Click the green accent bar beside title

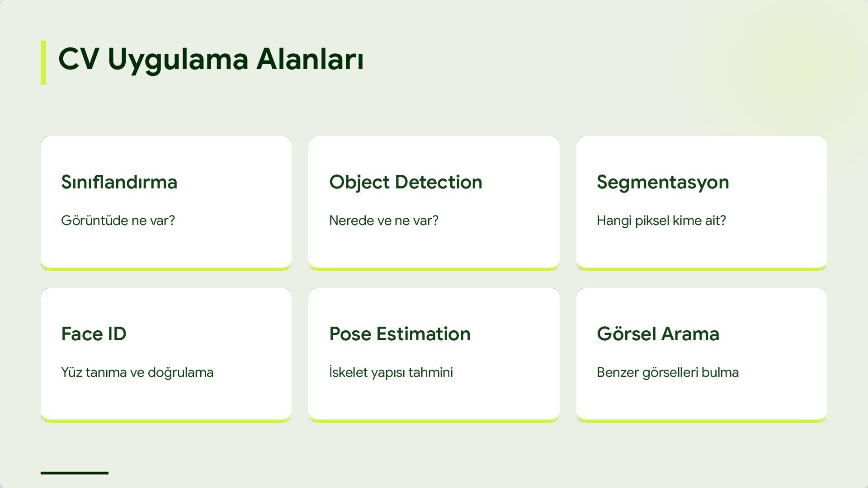[43, 62]
